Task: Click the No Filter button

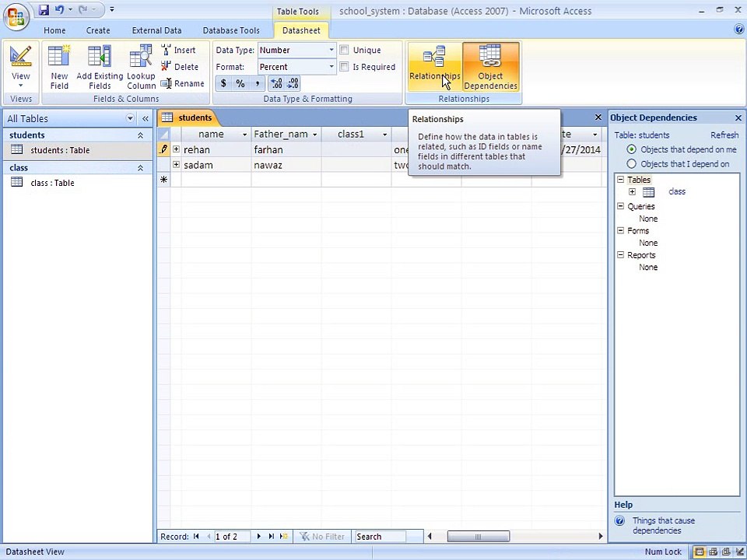Action: point(322,536)
